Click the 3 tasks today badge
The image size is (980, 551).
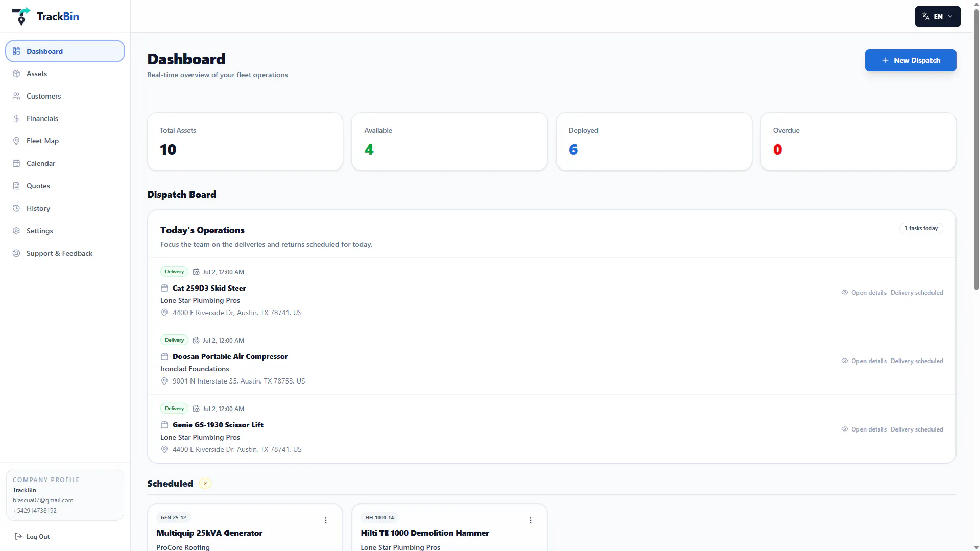(x=921, y=228)
